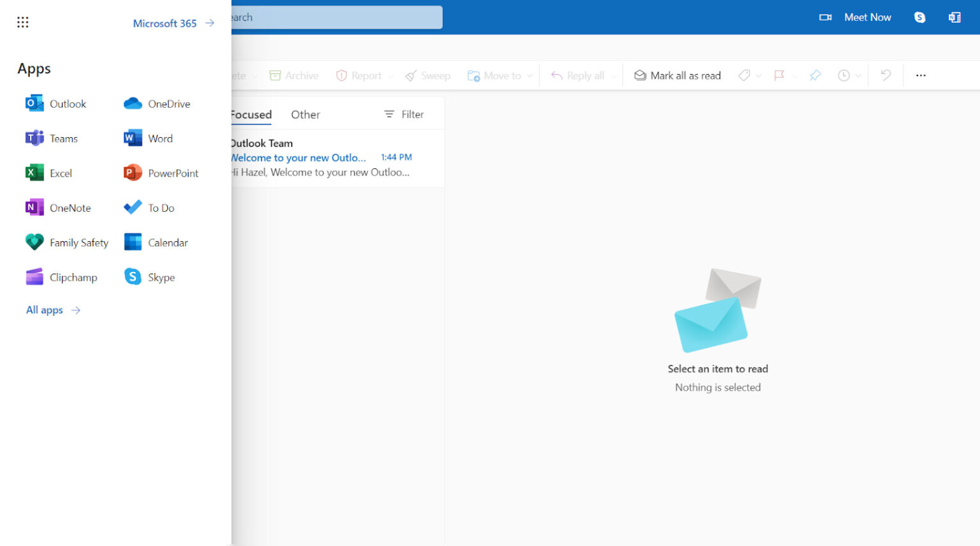Flag the message for follow up

point(779,75)
